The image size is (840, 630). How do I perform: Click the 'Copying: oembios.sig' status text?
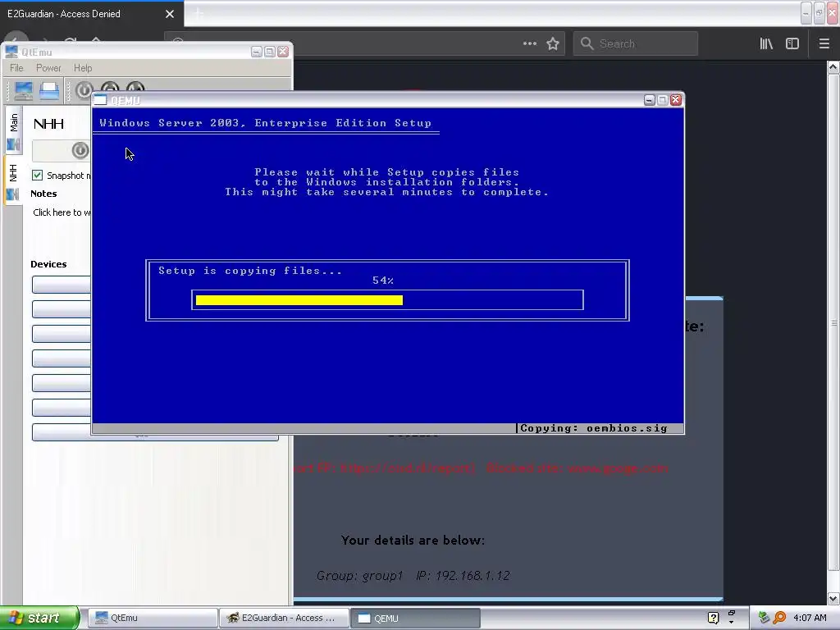(594, 428)
